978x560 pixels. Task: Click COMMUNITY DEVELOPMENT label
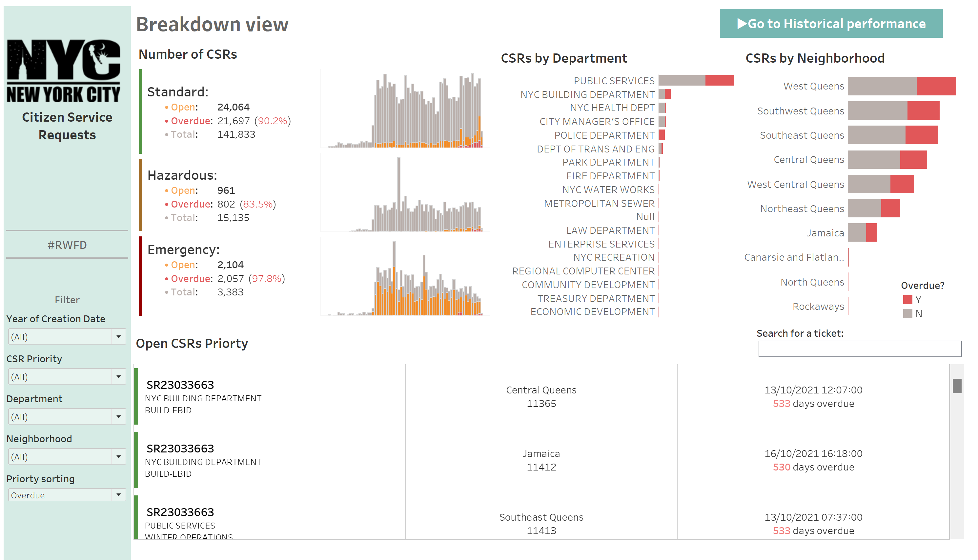tap(588, 285)
